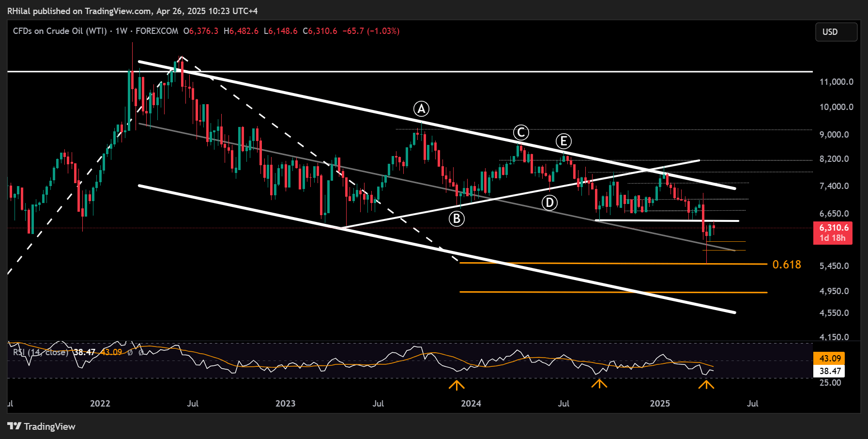This screenshot has height=439, width=868.
Task: Toggle the second ∅ hide icon in the RSI legend
Action: point(141,353)
